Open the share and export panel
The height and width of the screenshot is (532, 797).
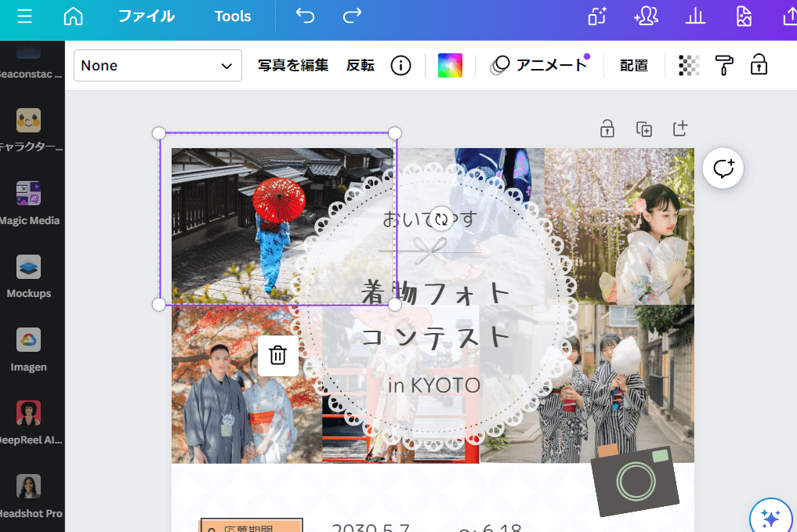[x=790, y=15]
